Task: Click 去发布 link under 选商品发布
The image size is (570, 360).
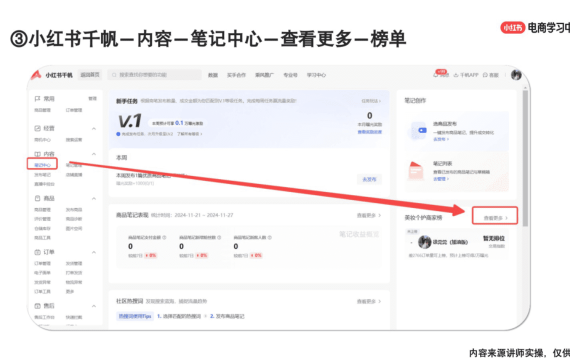Action: click(x=441, y=139)
